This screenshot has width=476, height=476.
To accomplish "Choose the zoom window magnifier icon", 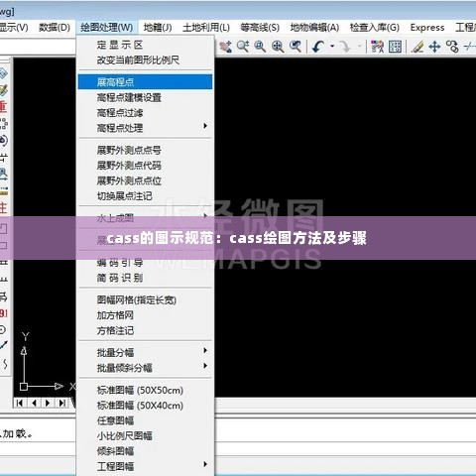I will (260, 47).
